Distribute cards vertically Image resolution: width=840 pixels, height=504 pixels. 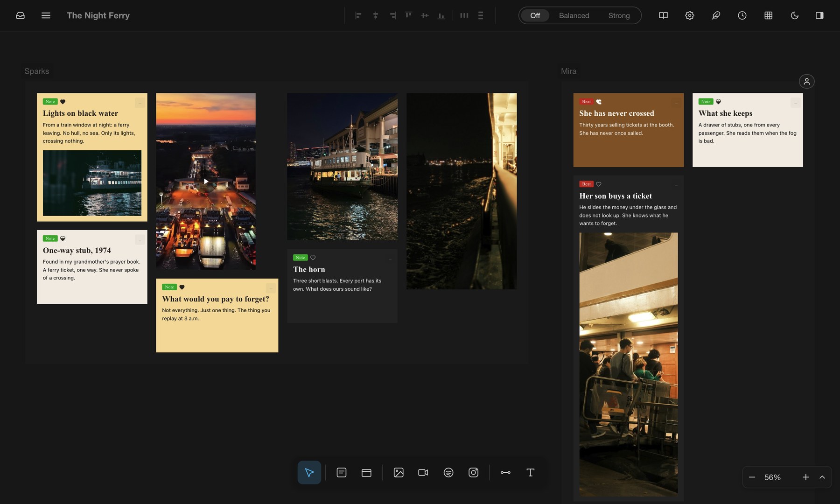pos(480,15)
